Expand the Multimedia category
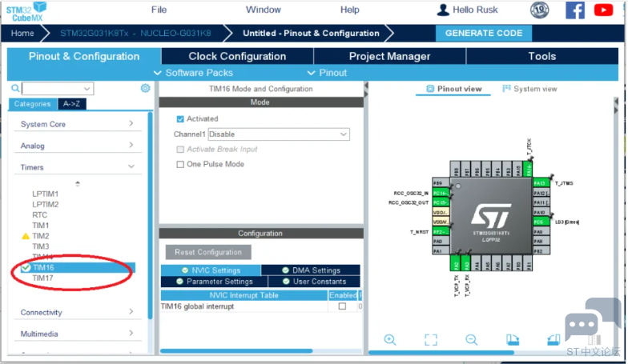This screenshot has height=364, width=628. 77,334
